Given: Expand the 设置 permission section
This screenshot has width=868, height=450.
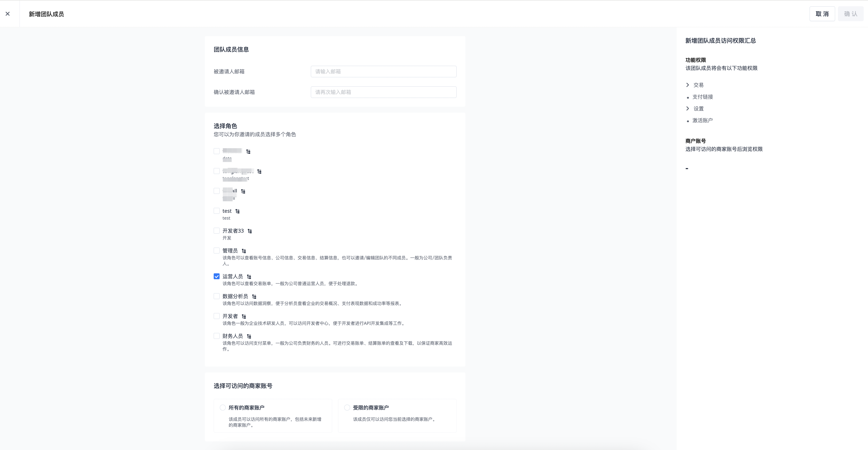Looking at the screenshot, I should point(688,108).
